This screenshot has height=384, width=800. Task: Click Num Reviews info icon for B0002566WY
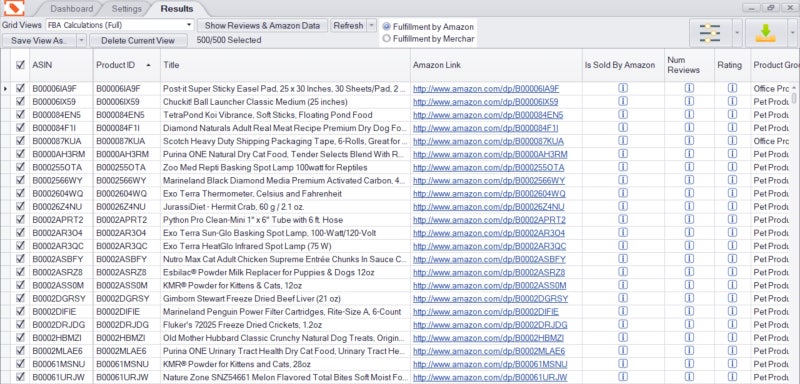[x=689, y=180]
